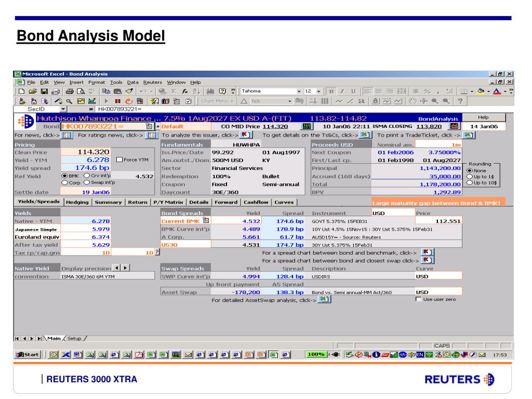This screenshot has height=399, width=532.
Task: Tick the 'Use user zero' checkbox
Action: tap(419, 299)
